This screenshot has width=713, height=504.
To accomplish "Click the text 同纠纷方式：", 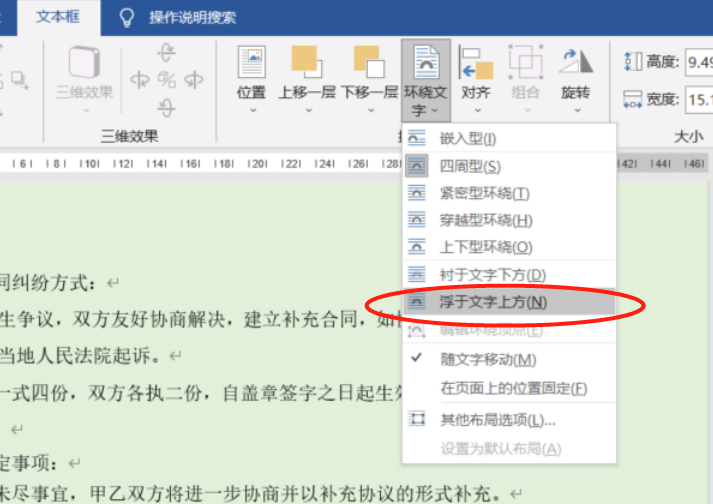I will coord(48,283).
